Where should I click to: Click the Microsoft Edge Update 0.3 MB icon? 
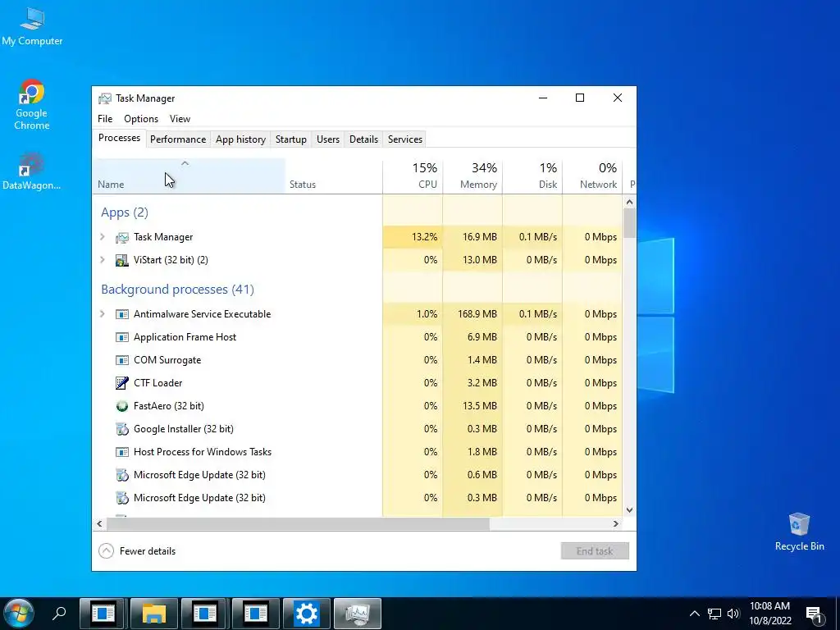pos(122,498)
